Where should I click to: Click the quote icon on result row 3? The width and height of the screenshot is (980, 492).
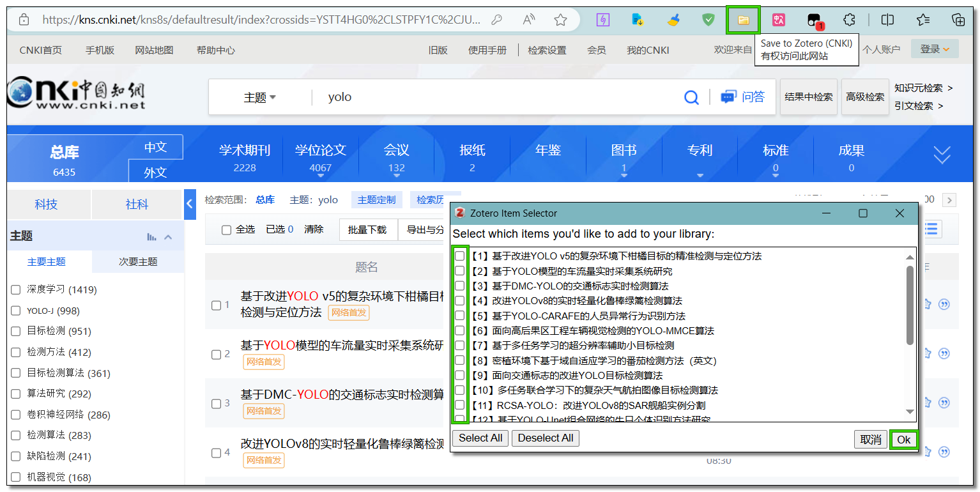tap(944, 403)
